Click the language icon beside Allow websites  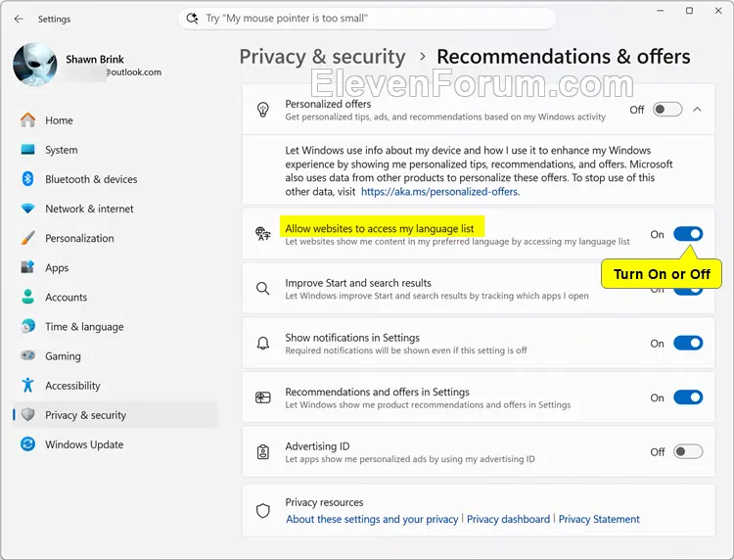[263, 234]
